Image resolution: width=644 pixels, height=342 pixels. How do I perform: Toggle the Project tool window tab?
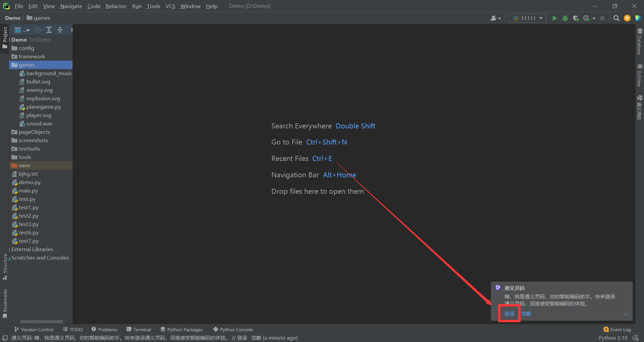[x=5, y=37]
